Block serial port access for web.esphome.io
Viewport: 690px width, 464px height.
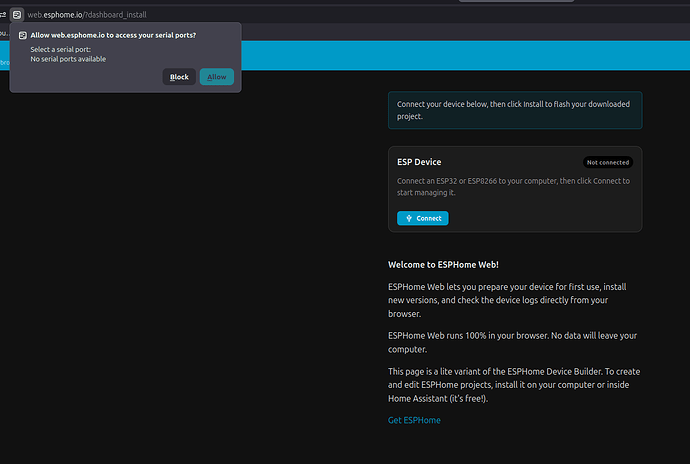point(179,77)
